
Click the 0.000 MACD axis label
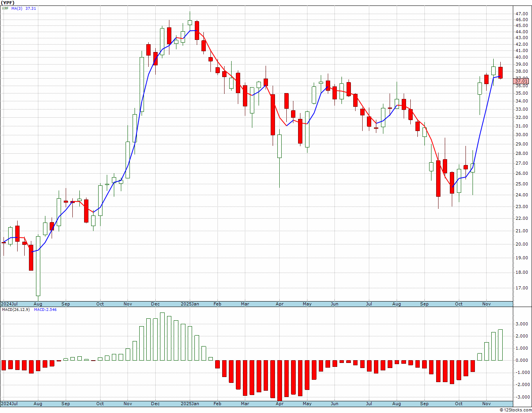pyautogui.click(x=522, y=360)
